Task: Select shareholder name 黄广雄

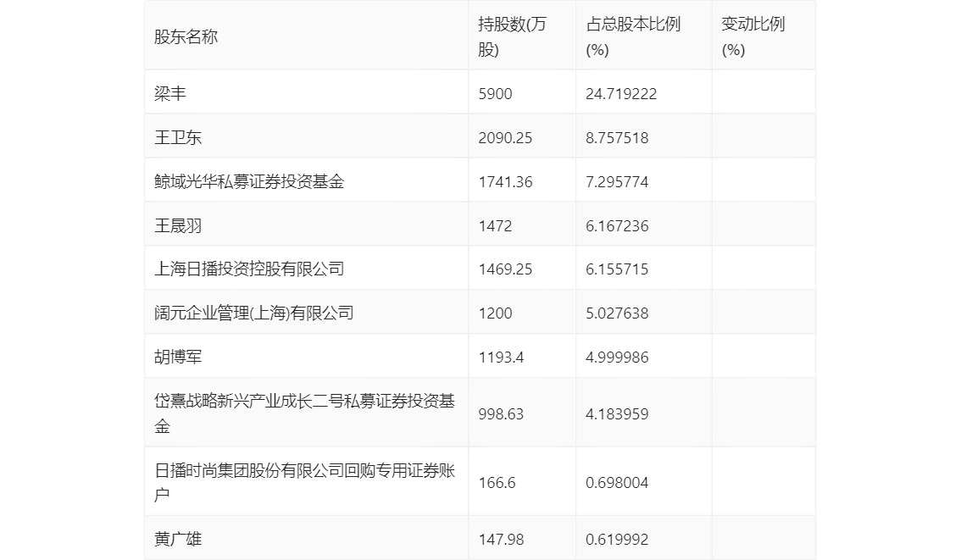Action: pos(178,539)
